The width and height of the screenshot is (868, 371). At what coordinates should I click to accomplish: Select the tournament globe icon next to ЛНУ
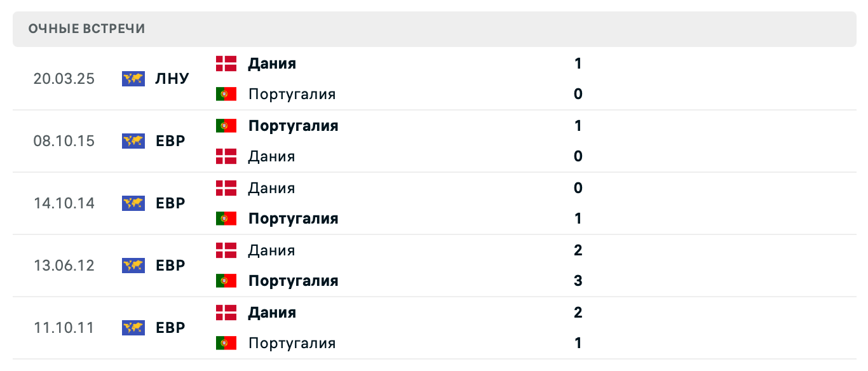132,79
